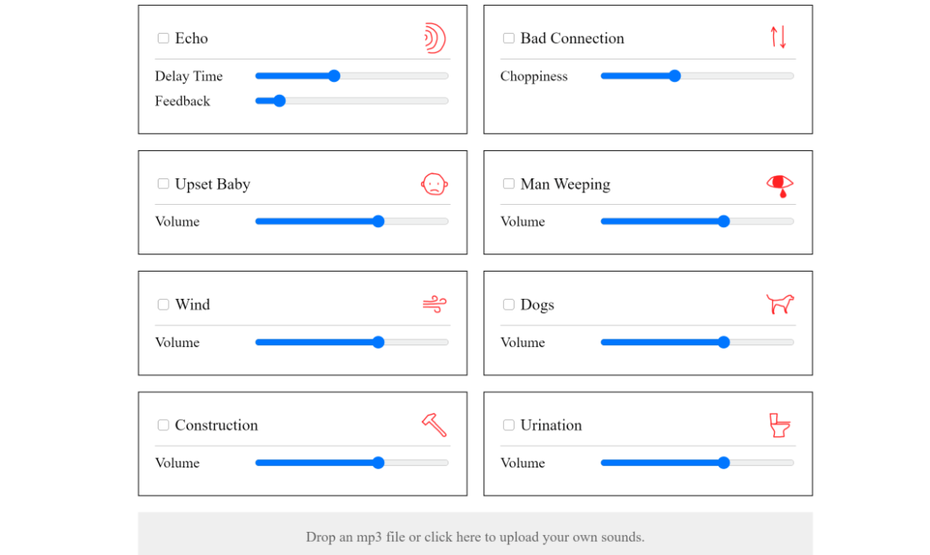The image size is (930, 555).
Task: Enable the Bad Connection checkbox
Action: click(x=508, y=38)
